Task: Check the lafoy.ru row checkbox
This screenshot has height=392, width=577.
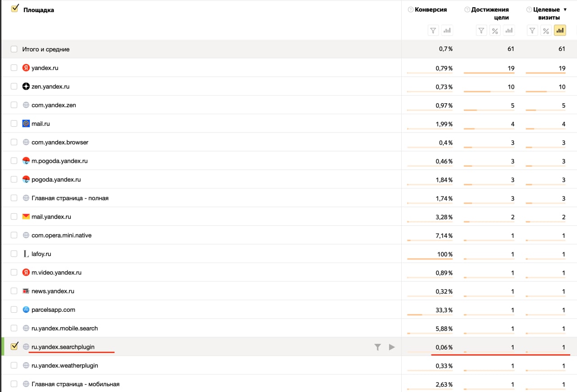Action: pos(14,254)
